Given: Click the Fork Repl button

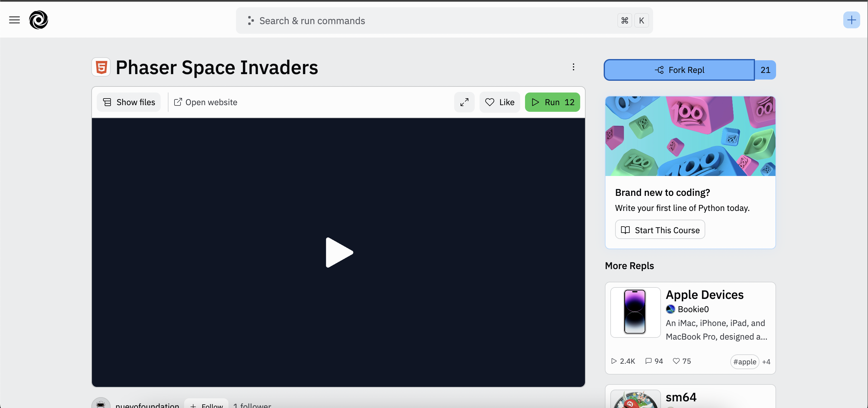Looking at the screenshot, I should click(x=679, y=70).
